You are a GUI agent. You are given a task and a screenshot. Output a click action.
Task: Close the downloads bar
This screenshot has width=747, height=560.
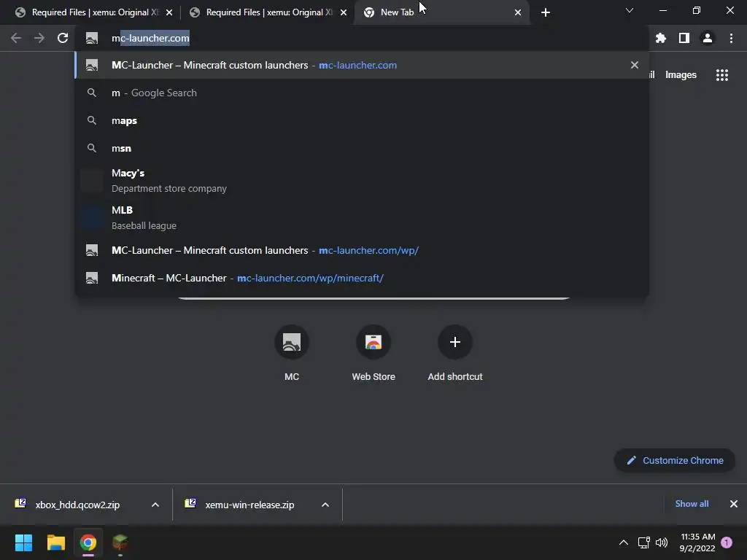point(734,504)
